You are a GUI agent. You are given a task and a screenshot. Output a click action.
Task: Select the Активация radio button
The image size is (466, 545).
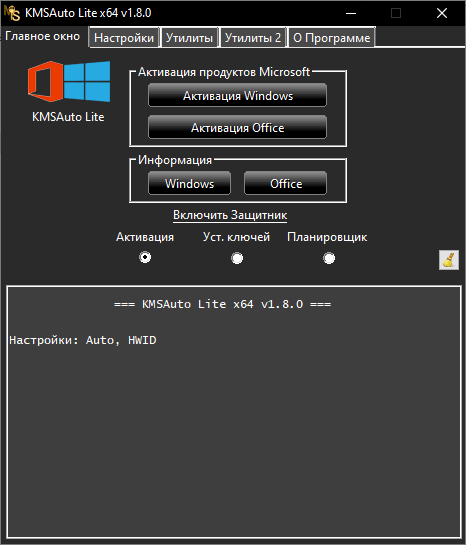(x=145, y=257)
